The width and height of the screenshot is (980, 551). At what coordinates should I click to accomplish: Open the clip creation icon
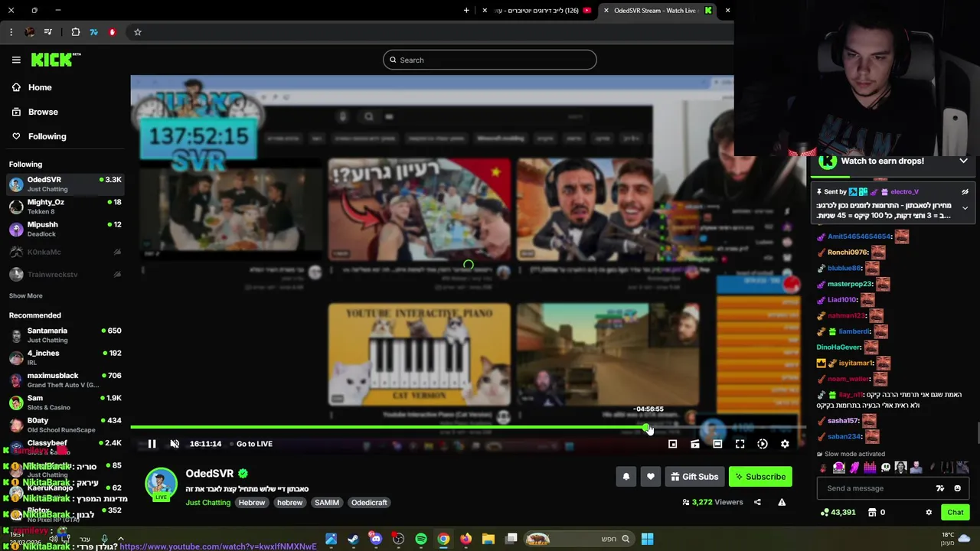695,444
